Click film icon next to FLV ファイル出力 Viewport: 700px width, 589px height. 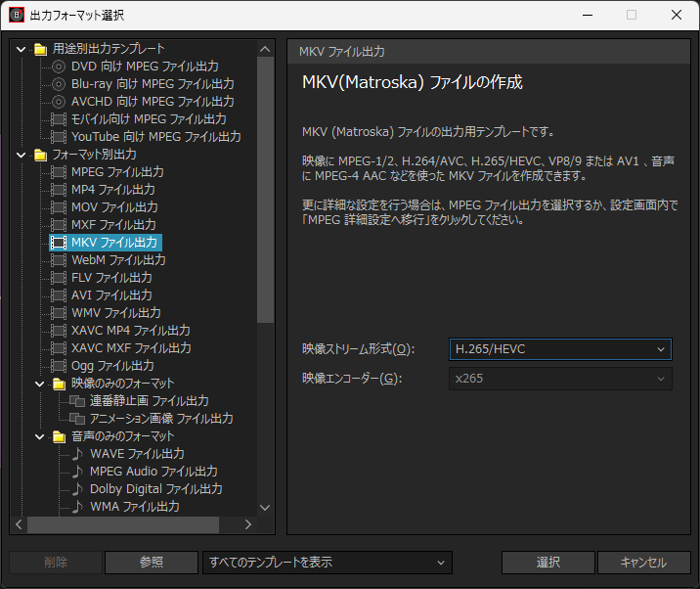(59, 278)
